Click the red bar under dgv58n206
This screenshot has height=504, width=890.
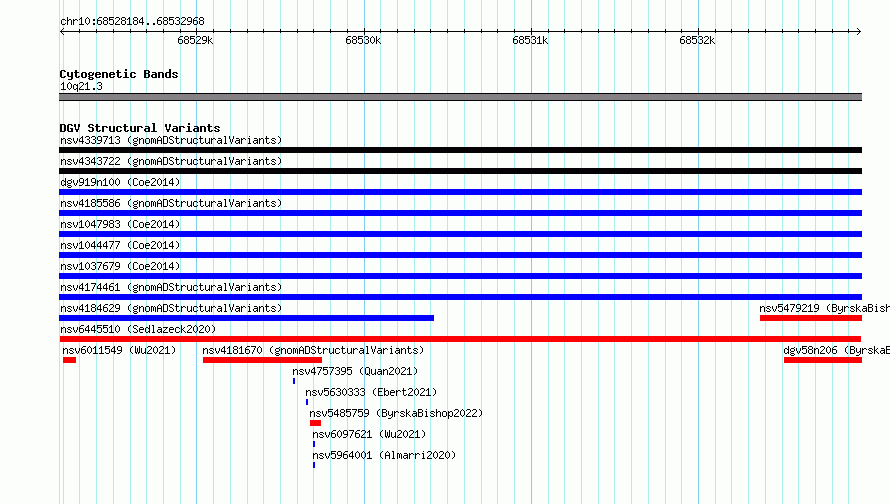[823, 360]
